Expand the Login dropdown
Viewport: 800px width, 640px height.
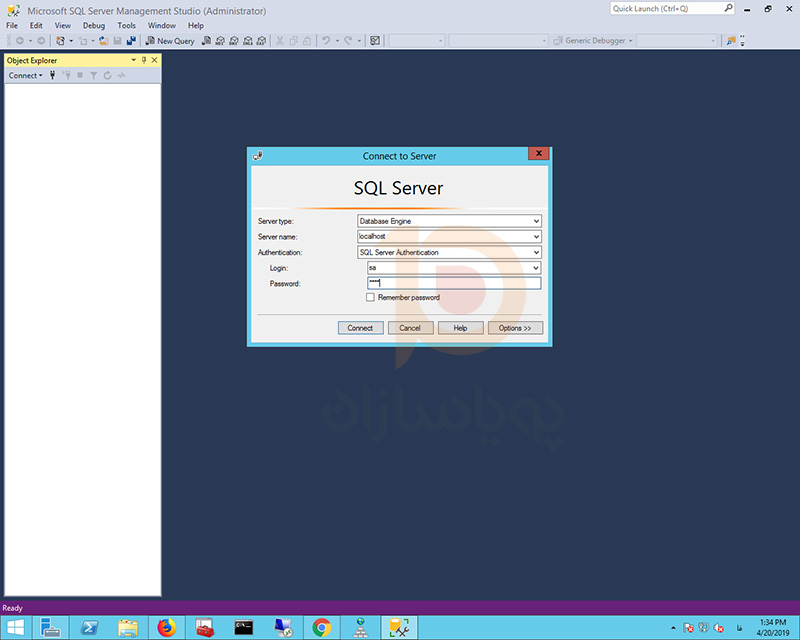point(536,268)
